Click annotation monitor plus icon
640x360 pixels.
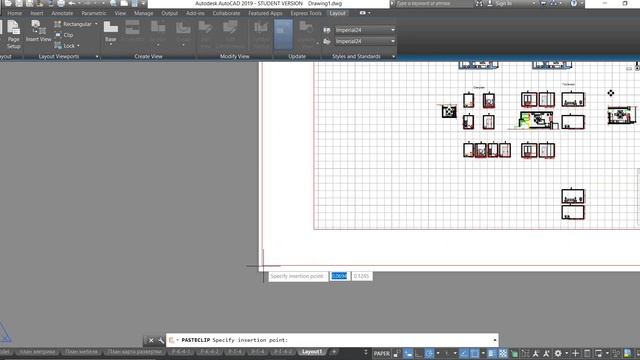point(576,353)
